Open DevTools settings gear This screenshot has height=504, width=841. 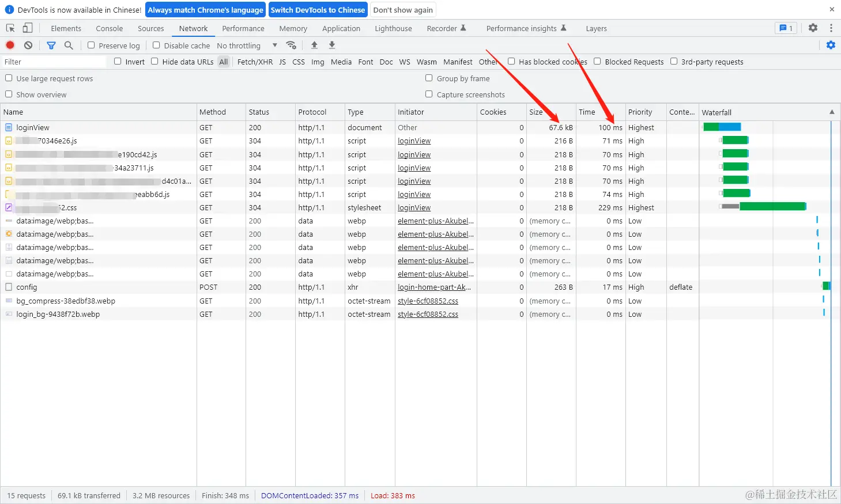click(x=813, y=28)
